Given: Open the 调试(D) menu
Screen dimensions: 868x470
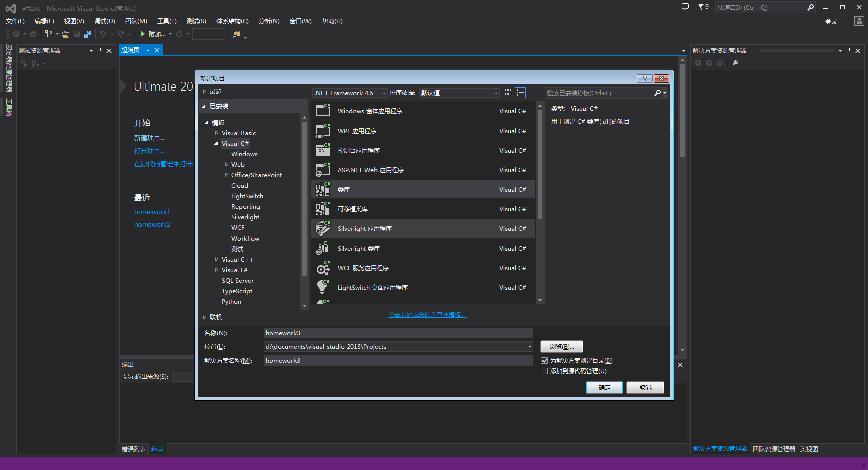Looking at the screenshot, I should click(x=104, y=21).
